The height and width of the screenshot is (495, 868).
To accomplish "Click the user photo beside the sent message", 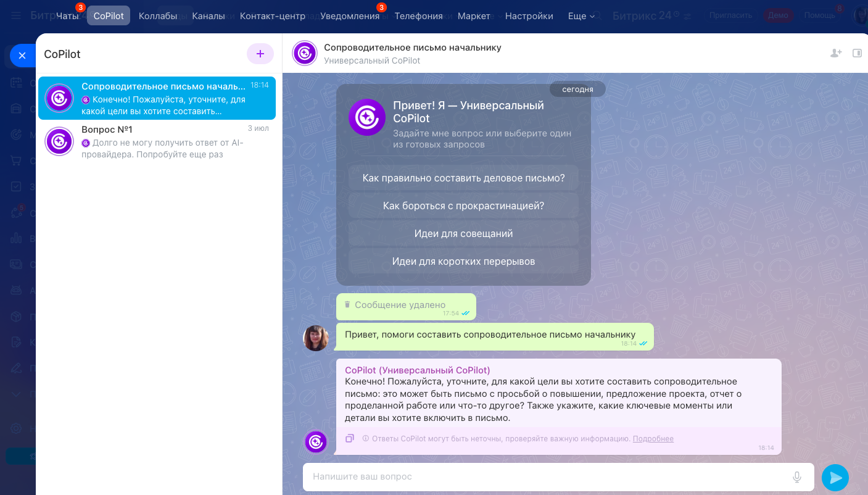I will click(316, 338).
